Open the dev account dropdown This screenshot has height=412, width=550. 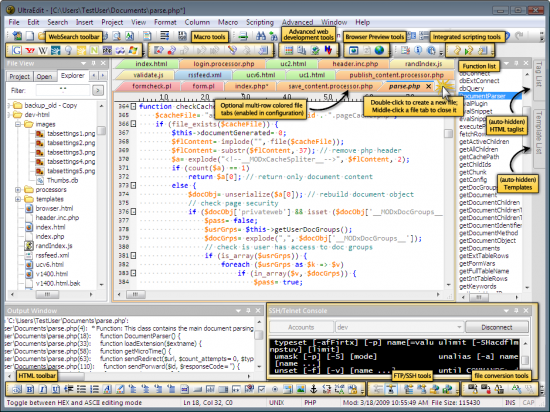459,327
